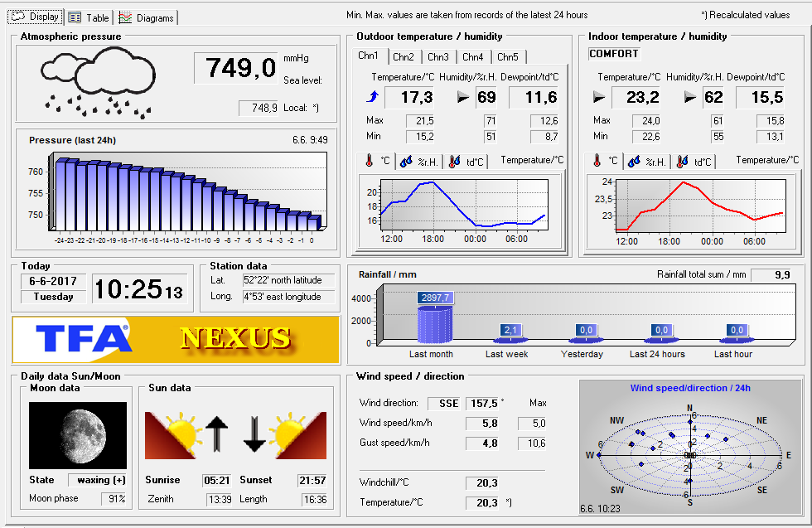
Task: Click the sunset down-arrow icon
Action: pyautogui.click(x=254, y=434)
